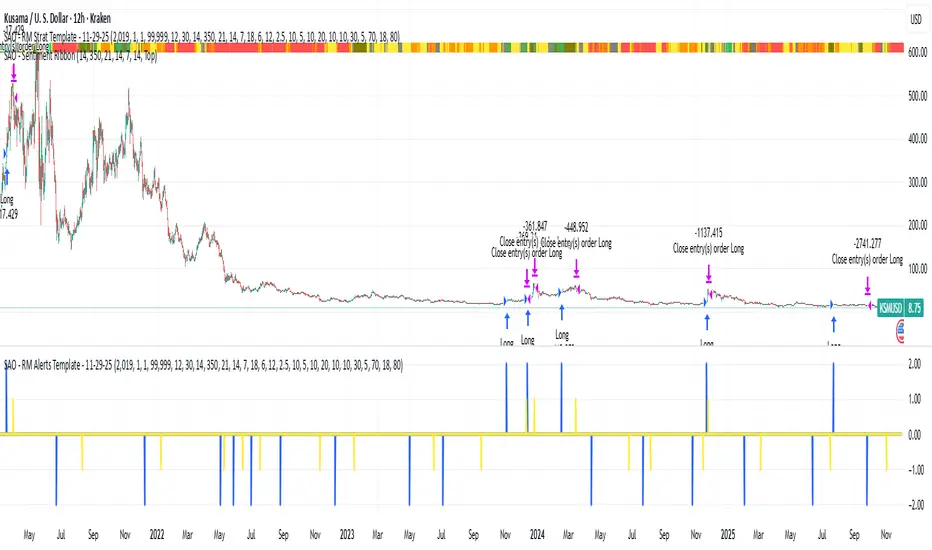Image resolution: width=932 pixels, height=550 pixels.
Task: Open the USD currency selector
Action: [x=916, y=20]
